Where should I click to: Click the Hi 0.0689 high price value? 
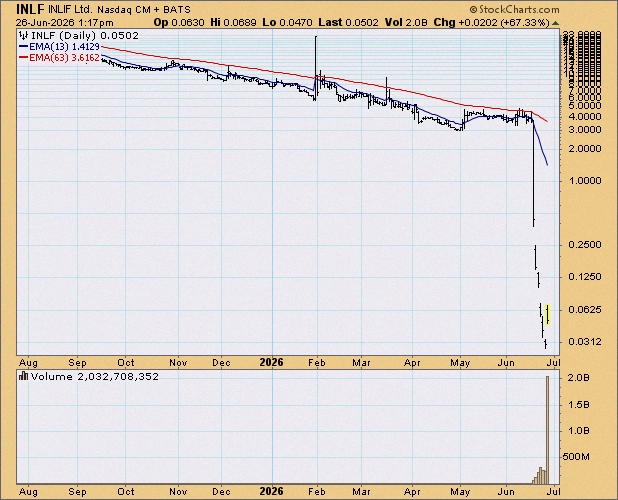[x=233, y=22]
